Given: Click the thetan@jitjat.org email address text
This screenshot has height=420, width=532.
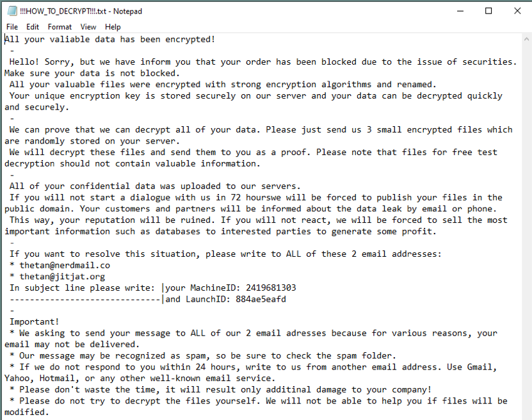Looking at the screenshot, I should tap(62, 277).
